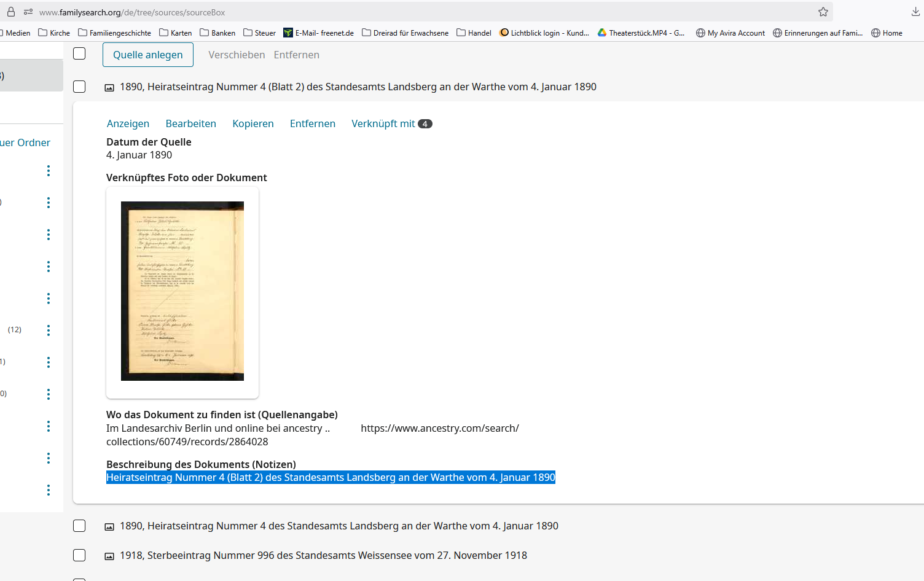Open the Handel bookmark folder
924x581 pixels.
click(x=474, y=33)
